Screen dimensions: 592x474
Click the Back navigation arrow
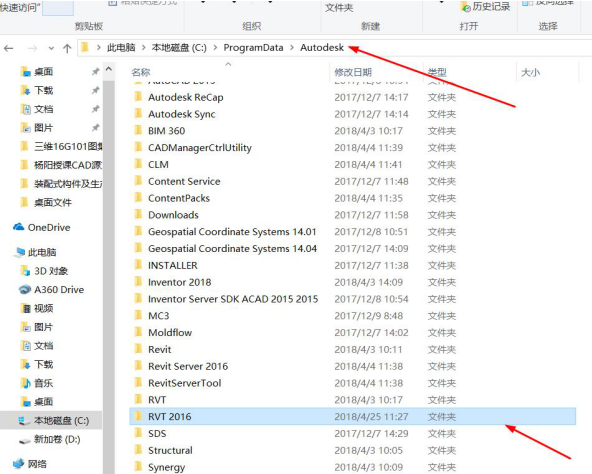click(9, 48)
